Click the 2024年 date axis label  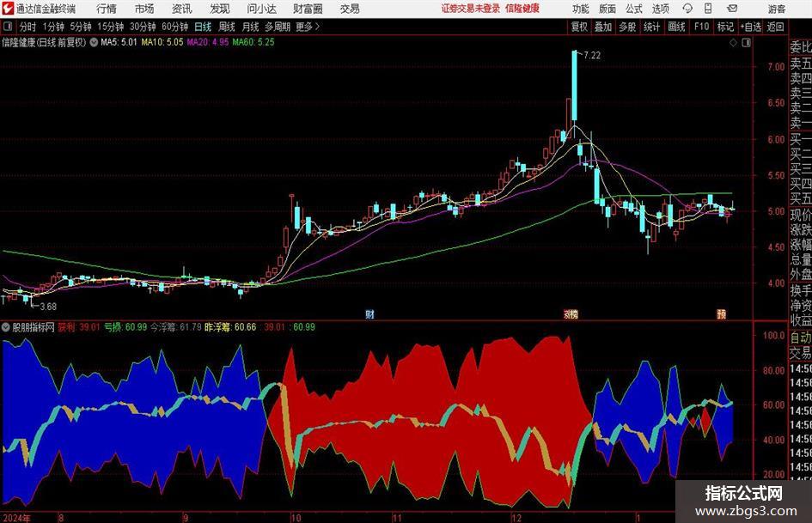click(16, 518)
